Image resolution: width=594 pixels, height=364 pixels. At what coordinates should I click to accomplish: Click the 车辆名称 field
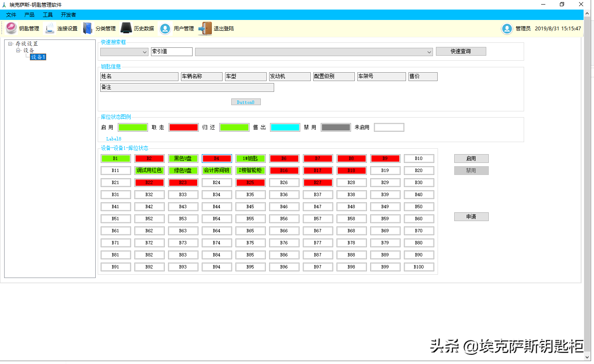(x=202, y=76)
